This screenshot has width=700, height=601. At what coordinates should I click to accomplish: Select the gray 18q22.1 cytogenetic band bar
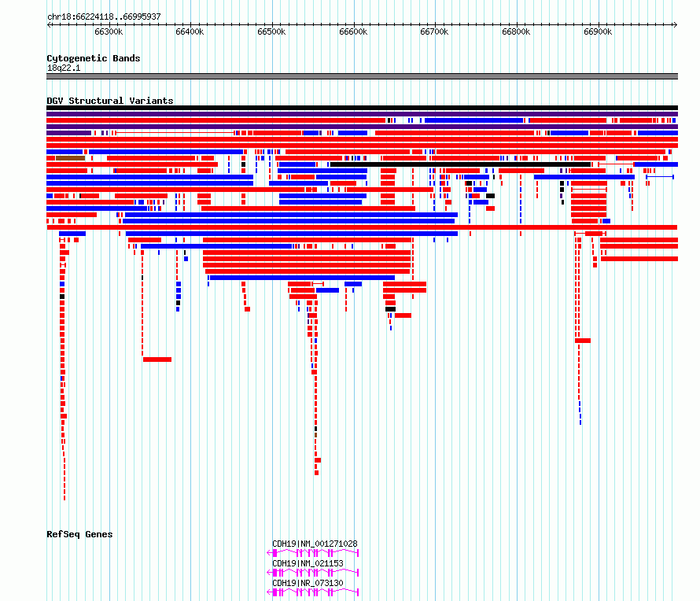pos(362,76)
